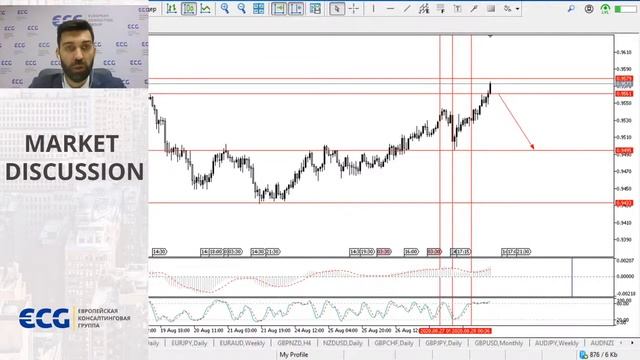
Task: Click the 24 Aug 12:00 time label
Action: pyautogui.click(x=309, y=330)
